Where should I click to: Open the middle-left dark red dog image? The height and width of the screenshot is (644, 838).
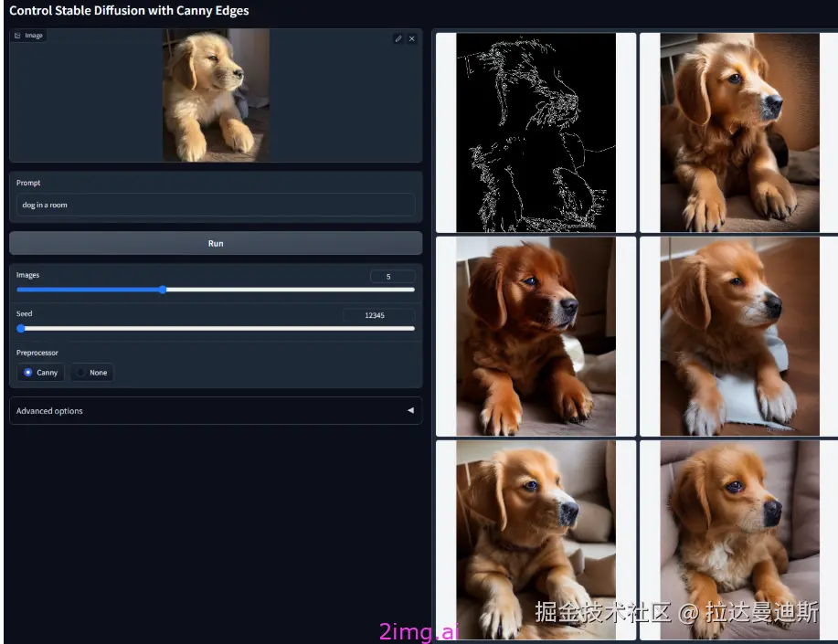click(x=536, y=336)
